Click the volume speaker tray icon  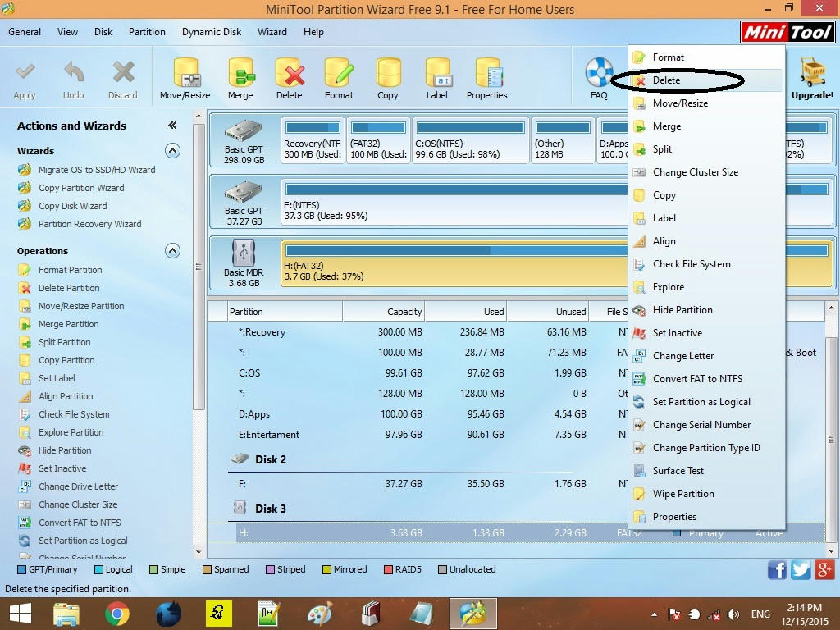733,614
